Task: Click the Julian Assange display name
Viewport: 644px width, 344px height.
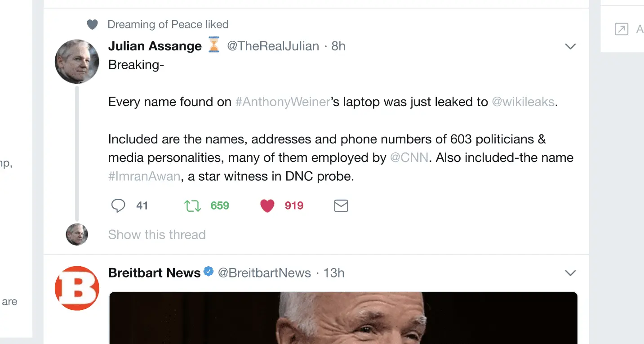Action: [x=155, y=46]
